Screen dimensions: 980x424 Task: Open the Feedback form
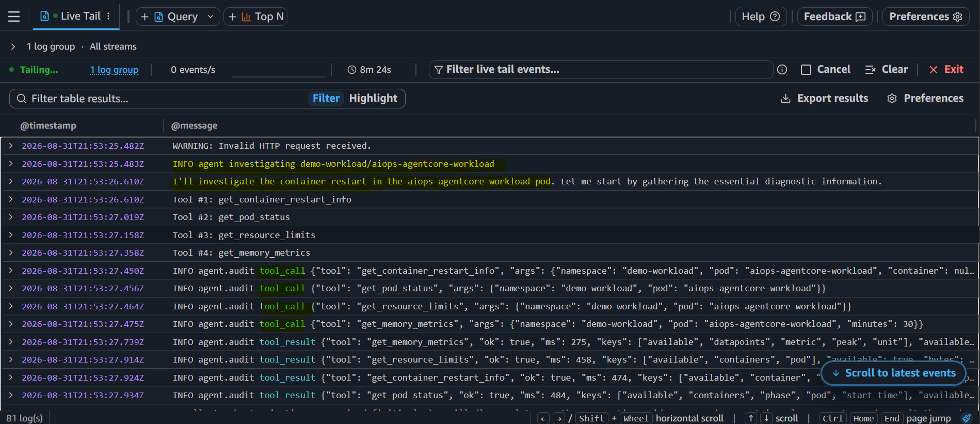(x=834, y=17)
